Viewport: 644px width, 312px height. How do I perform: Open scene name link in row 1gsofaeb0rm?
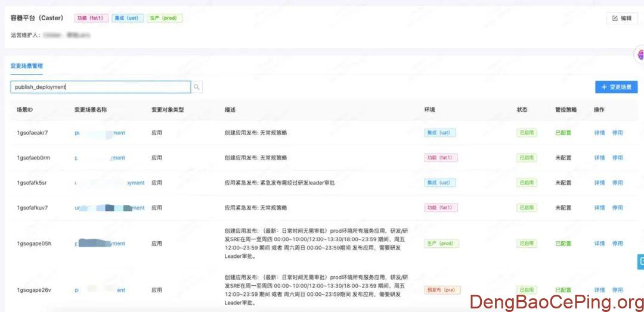coord(100,158)
